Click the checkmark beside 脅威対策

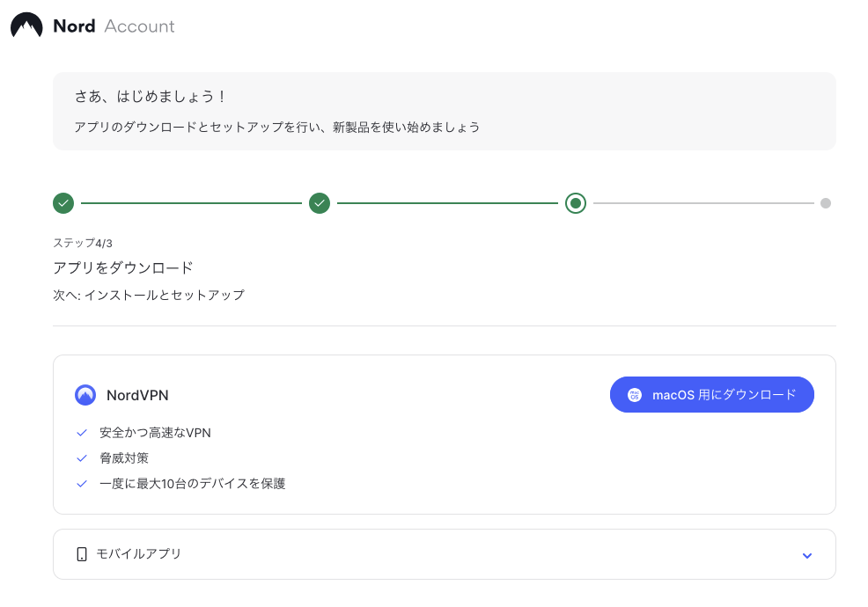pyautogui.click(x=82, y=458)
